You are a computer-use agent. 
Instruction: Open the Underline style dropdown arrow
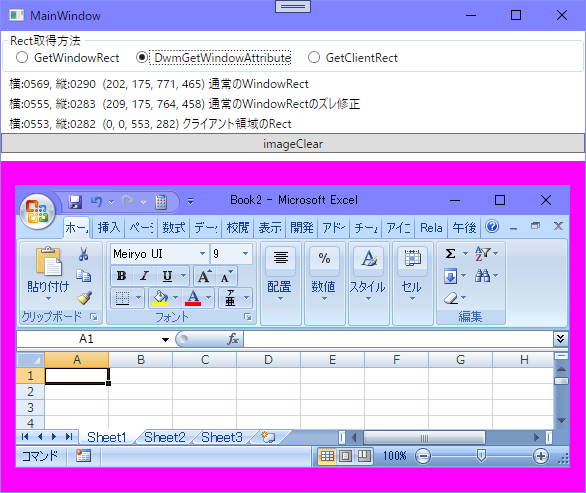pos(183,276)
